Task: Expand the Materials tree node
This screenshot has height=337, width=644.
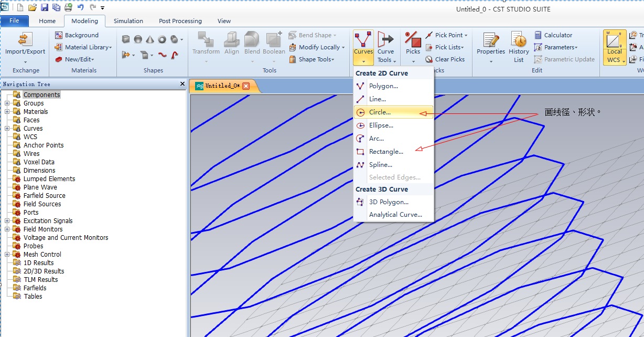Action: [x=7, y=112]
